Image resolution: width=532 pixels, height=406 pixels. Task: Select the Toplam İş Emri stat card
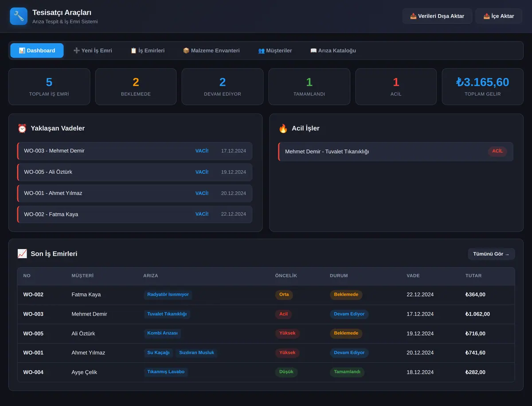tap(49, 86)
